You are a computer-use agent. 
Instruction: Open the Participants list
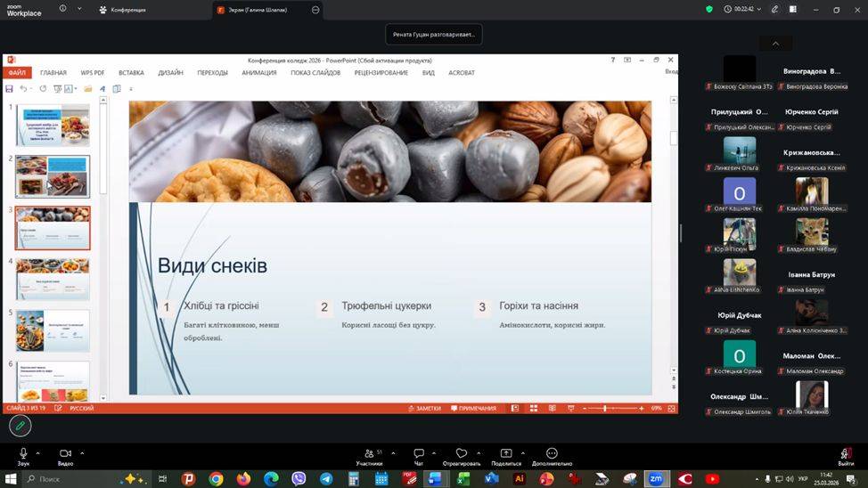[x=369, y=454]
